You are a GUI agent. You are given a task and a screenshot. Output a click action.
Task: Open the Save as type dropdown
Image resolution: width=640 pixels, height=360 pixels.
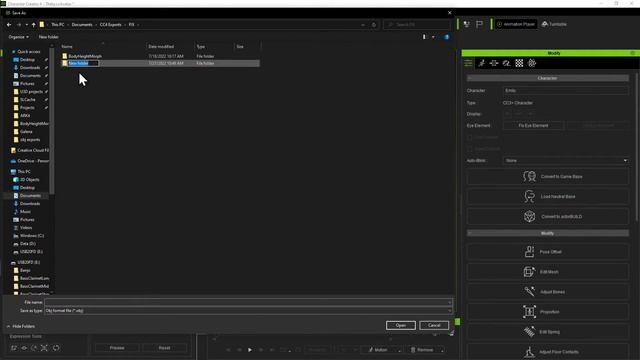click(x=248, y=311)
